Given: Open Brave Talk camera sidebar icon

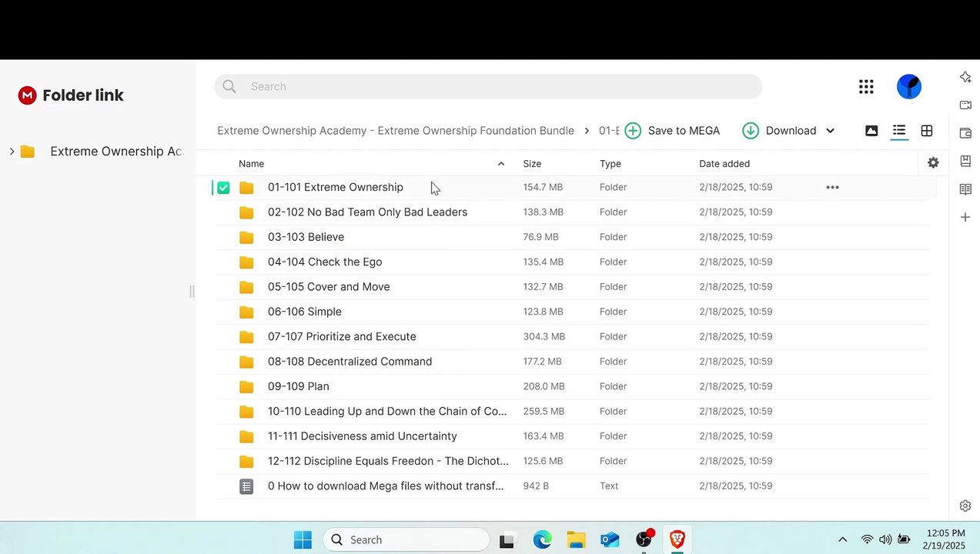Looking at the screenshot, I should click(x=965, y=105).
